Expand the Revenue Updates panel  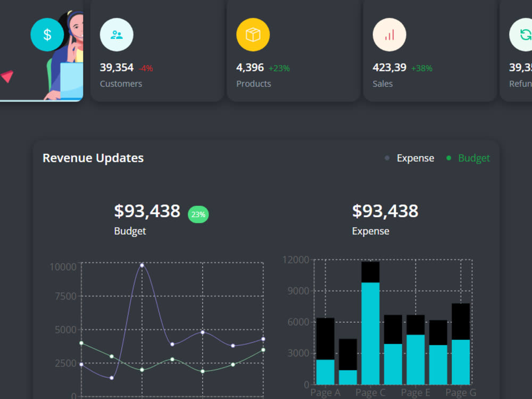pos(93,158)
